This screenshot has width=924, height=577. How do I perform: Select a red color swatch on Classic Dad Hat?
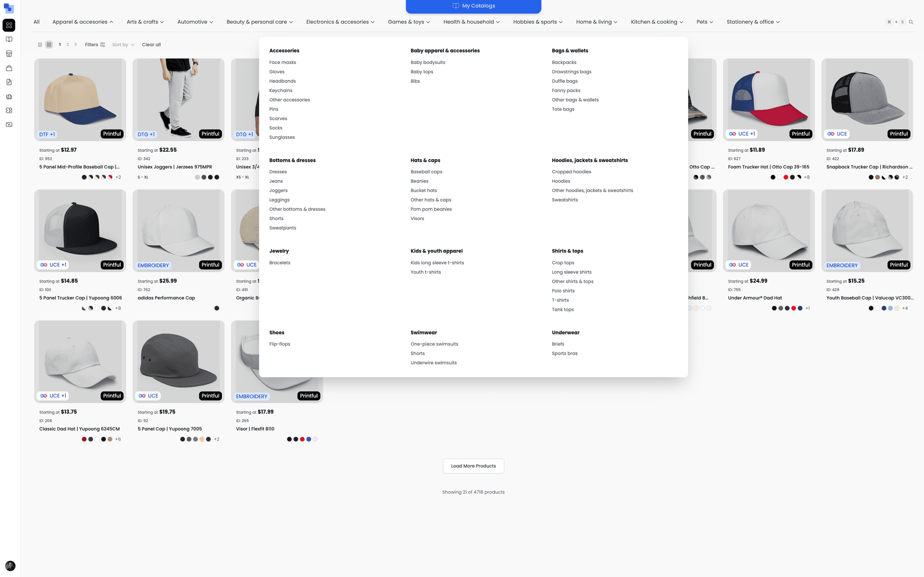[x=84, y=439]
